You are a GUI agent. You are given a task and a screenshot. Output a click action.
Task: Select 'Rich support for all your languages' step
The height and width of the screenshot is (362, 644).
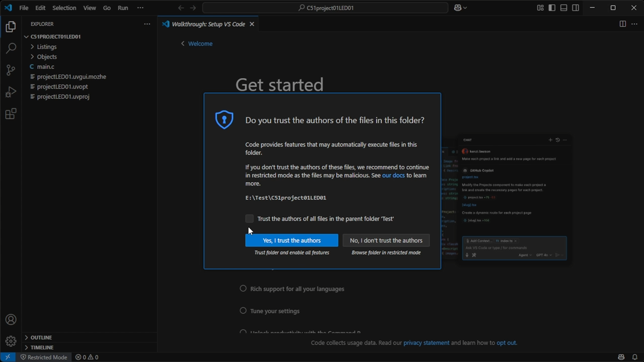click(292, 289)
